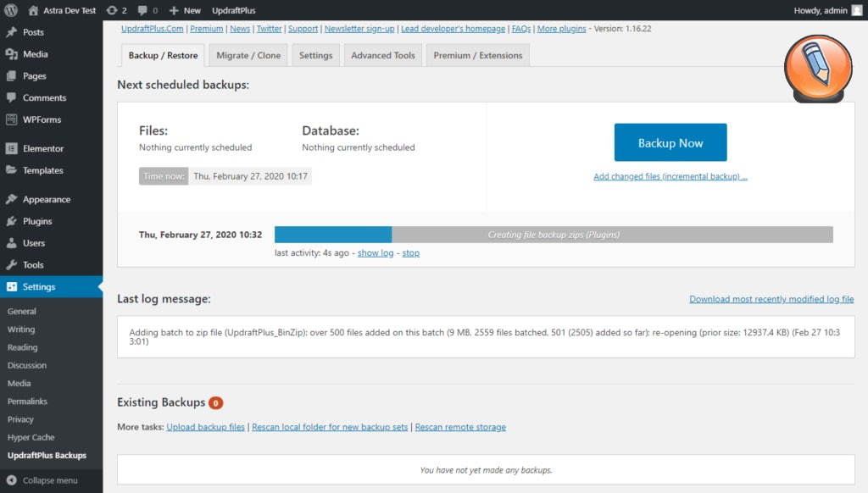The width and height of the screenshot is (868, 493).
Task: Click the WPForms icon in sidebar
Action: click(x=12, y=119)
